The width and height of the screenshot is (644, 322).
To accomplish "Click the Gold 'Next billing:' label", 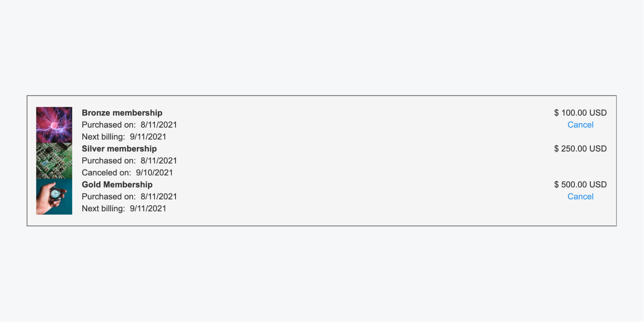I will pos(103,208).
